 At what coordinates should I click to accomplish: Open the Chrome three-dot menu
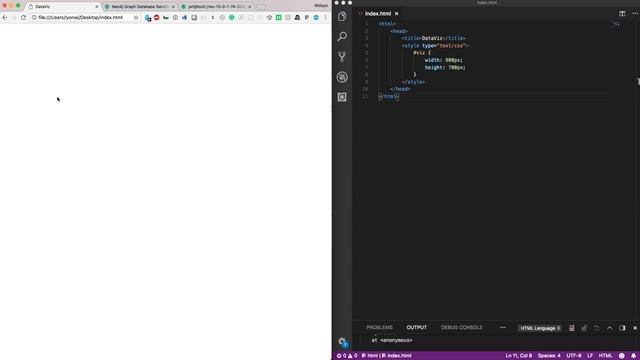click(x=325, y=18)
